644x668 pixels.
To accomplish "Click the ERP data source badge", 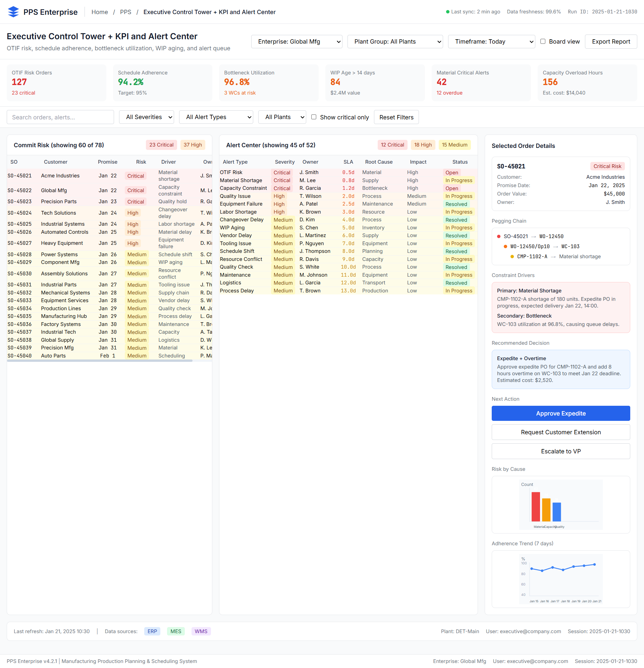I will [x=152, y=631].
